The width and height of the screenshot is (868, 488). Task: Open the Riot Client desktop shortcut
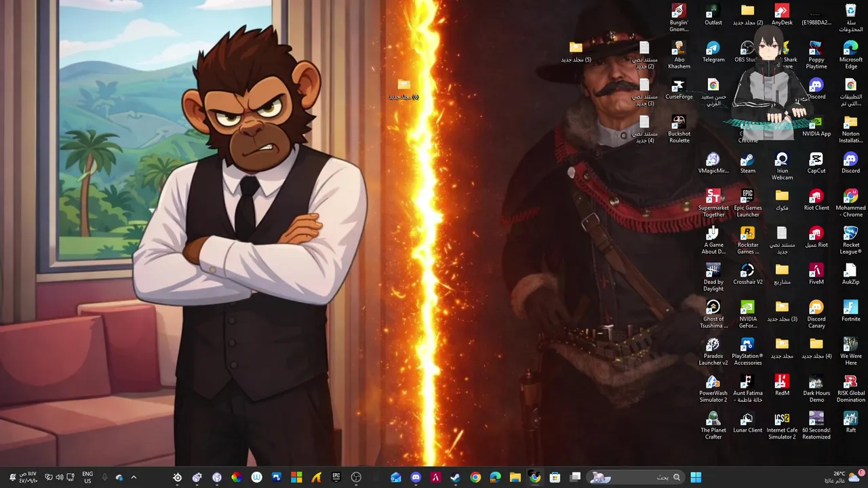click(816, 200)
